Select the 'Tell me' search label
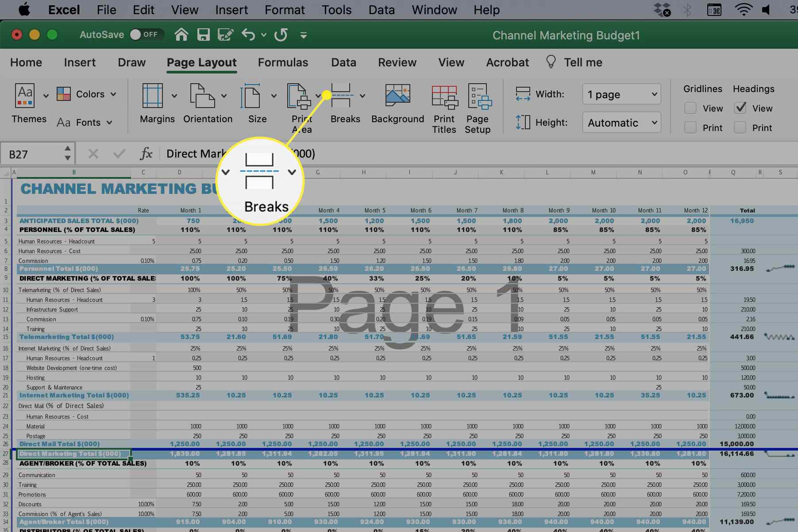This screenshot has height=532, width=798. click(x=583, y=62)
